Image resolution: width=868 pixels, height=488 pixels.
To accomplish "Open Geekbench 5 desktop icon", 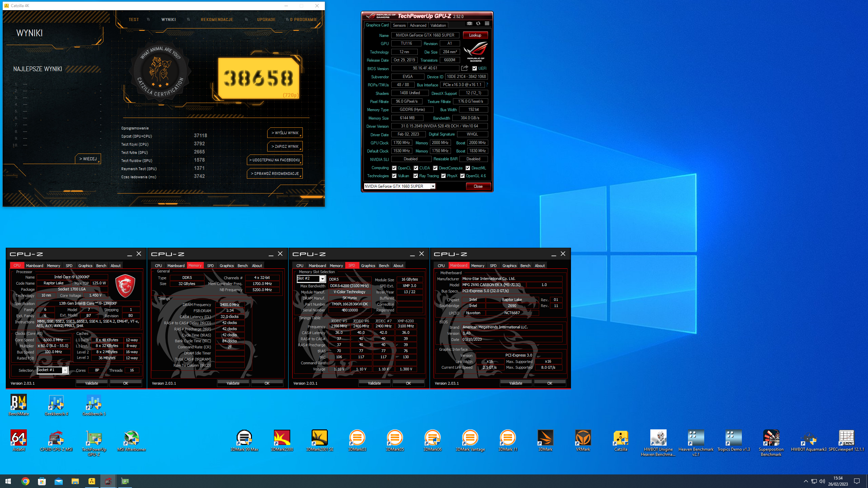I will (94, 405).
